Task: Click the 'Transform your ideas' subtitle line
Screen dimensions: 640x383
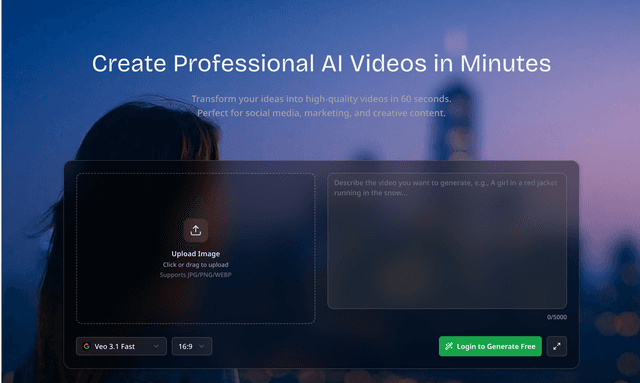Action: coord(321,99)
